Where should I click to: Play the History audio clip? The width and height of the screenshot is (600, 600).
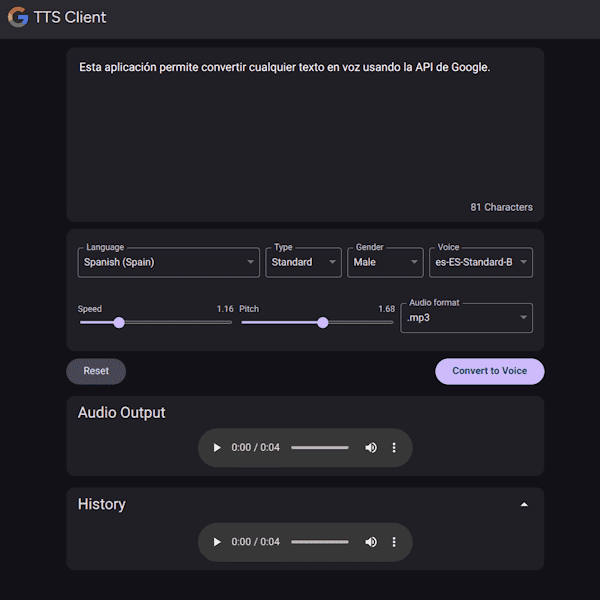[x=217, y=542]
